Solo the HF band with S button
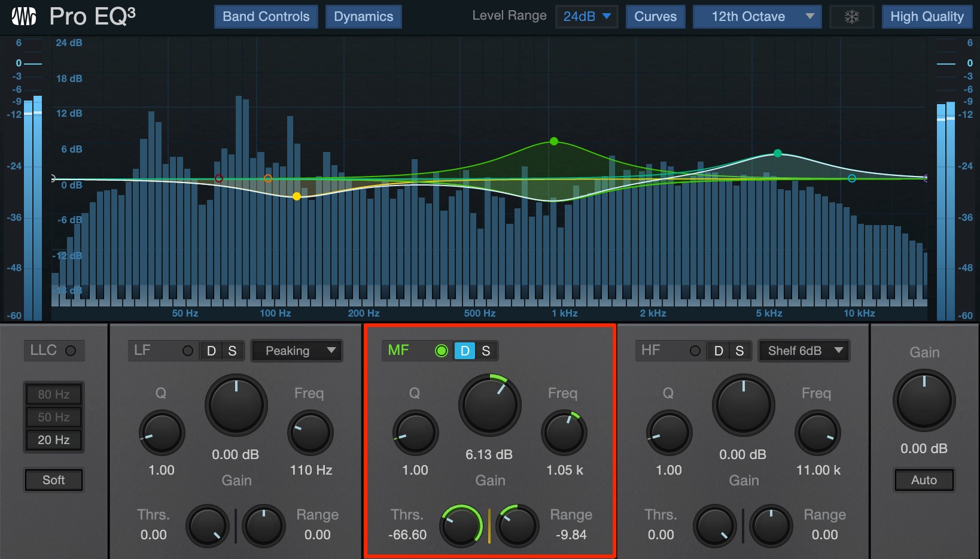 click(739, 351)
